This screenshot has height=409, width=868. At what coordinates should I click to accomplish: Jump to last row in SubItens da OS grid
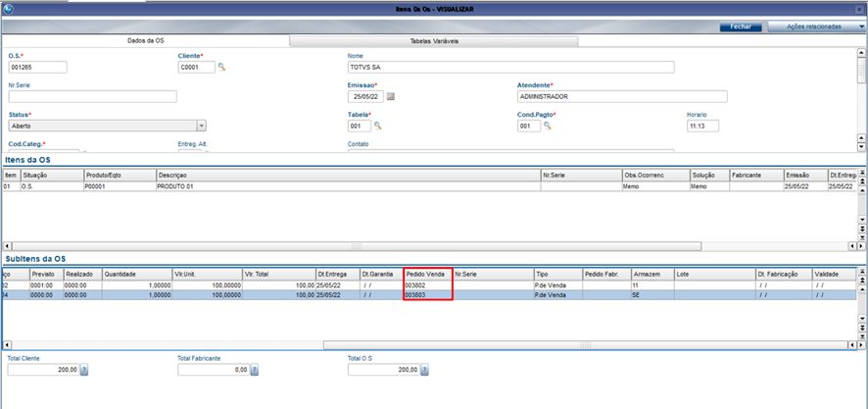(861, 336)
